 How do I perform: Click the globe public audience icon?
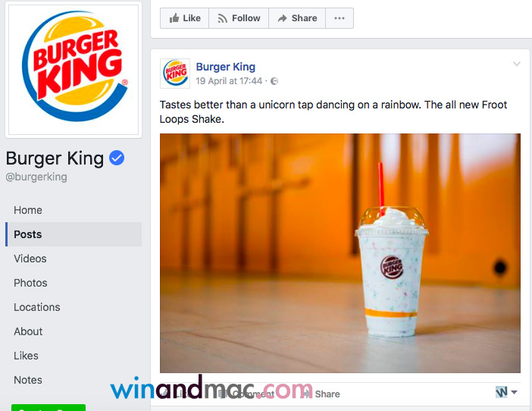[274, 81]
